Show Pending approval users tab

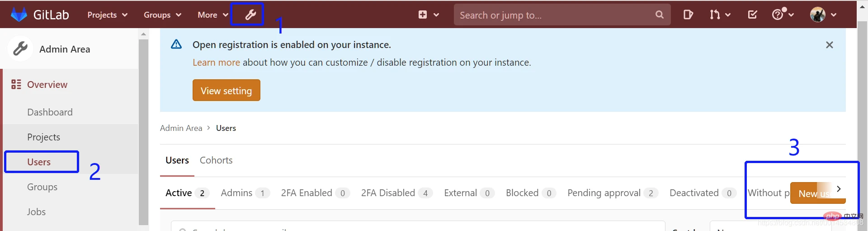(604, 193)
